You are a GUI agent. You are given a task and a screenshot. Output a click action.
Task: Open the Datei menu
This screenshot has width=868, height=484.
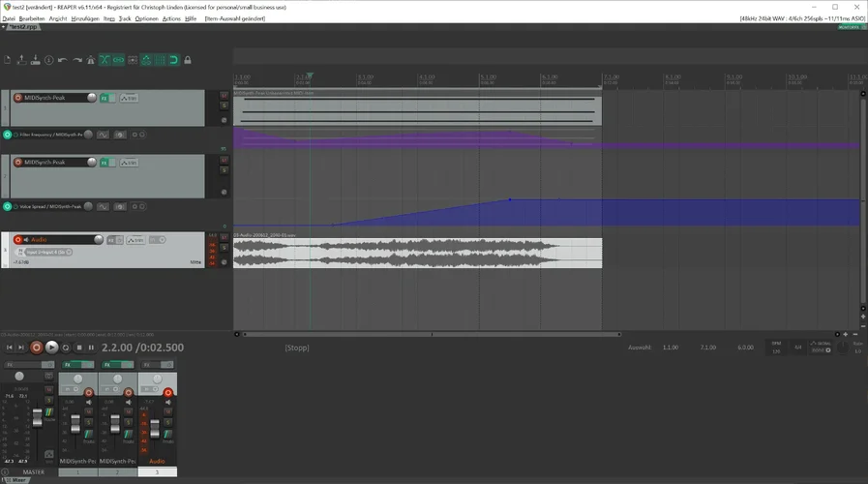coord(9,18)
